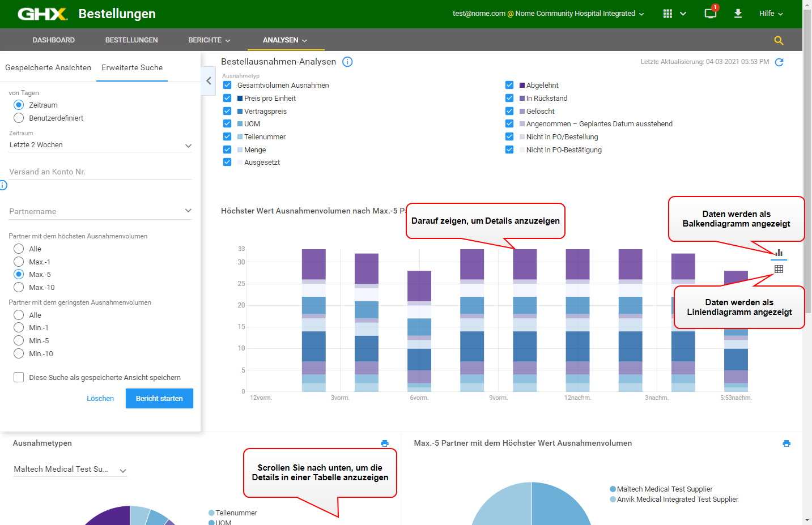Switch to Gespeicherte Ansichten tab
This screenshot has width=812, height=525.
[x=48, y=67]
